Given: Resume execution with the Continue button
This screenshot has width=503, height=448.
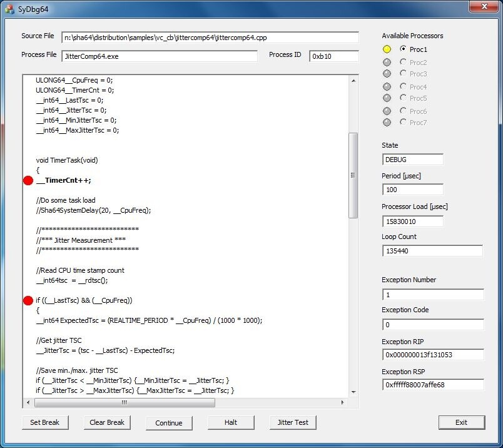Looking at the screenshot, I should [x=169, y=422].
